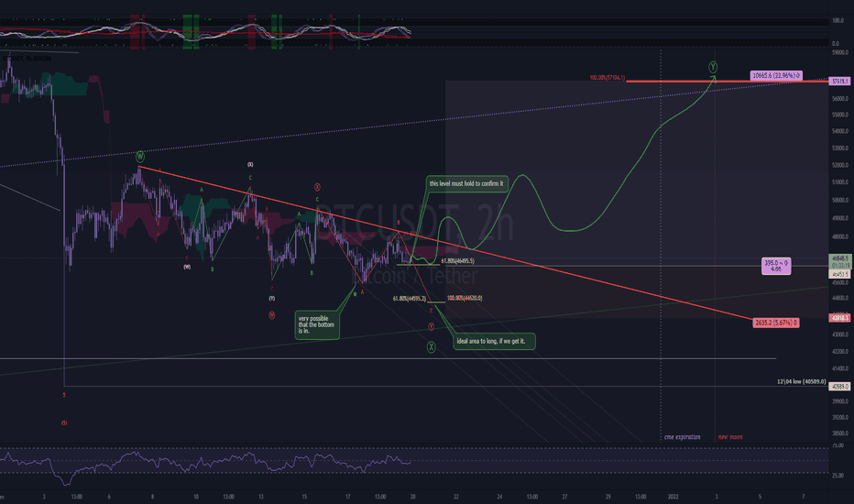
Task: Select the 2635.2 (5.67%) stop label
Action: tap(776, 323)
